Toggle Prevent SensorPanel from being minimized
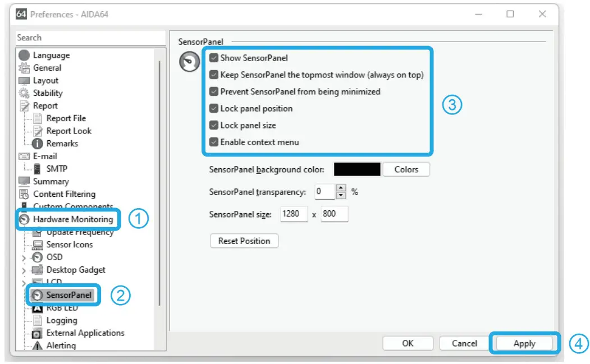 [214, 91]
